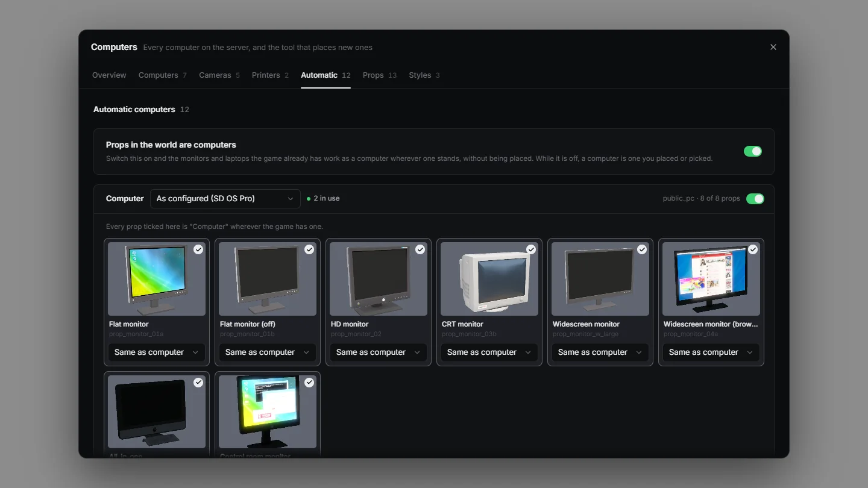Screen dimensions: 868x488
Task: Click the 'prop_monitor_03b' prop name
Action: pyautogui.click(x=469, y=334)
